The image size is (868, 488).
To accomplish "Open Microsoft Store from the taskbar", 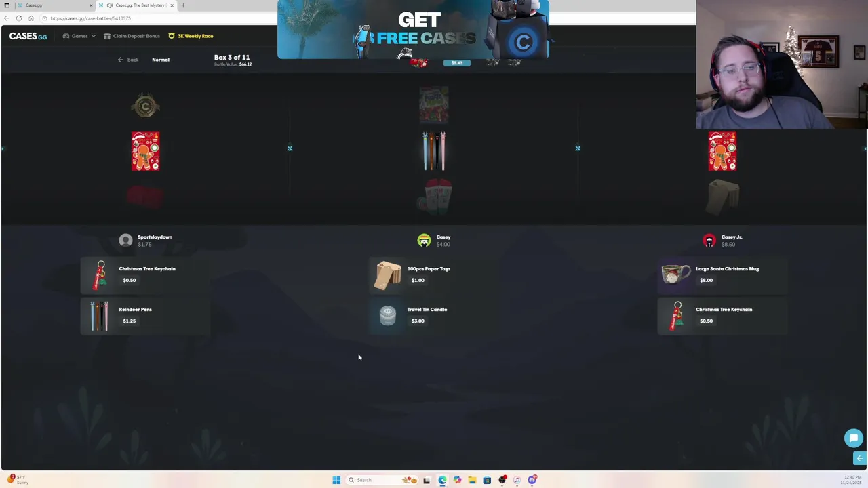I will 487,480.
